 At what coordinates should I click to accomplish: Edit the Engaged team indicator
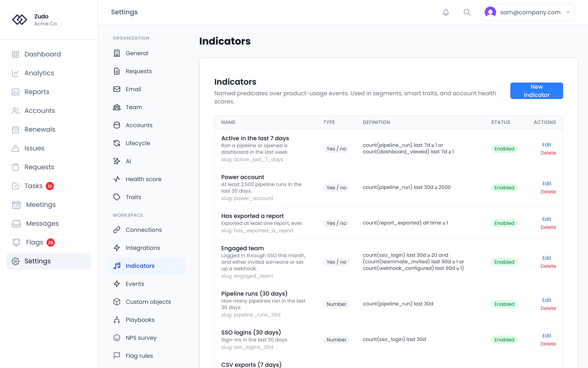[x=546, y=258]
